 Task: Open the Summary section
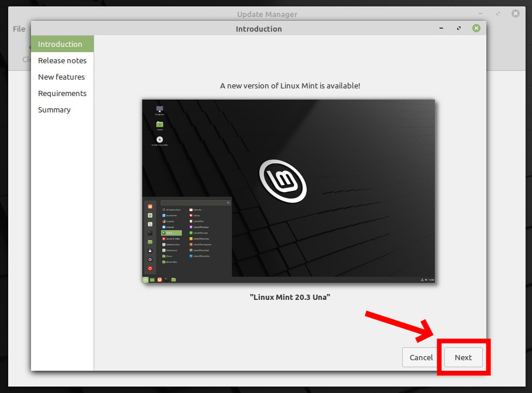63,110
